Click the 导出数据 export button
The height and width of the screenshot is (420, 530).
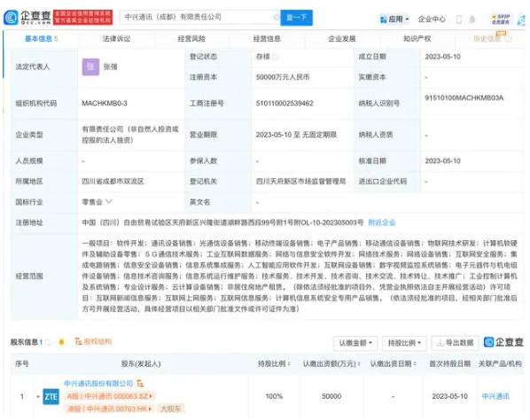(x=456, y=343)
